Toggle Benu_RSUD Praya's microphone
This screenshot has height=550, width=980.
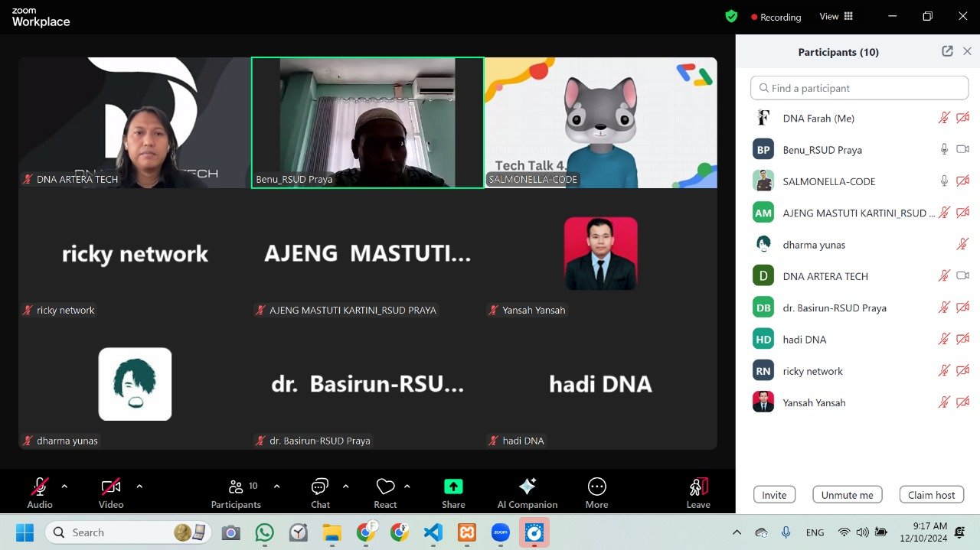[943, 149]
